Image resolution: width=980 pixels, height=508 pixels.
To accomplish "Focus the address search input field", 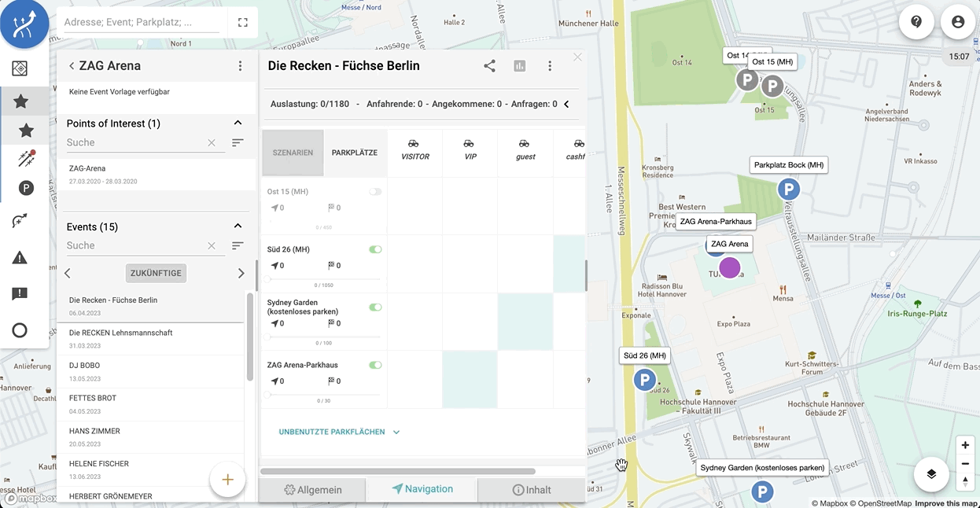I will pos(142,23).
